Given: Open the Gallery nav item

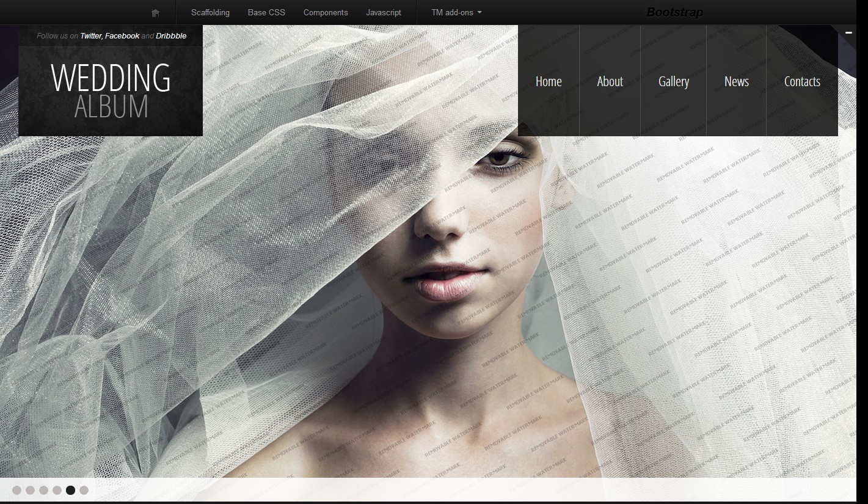Looking at the screenshot, I should click(x=674, y=81).
